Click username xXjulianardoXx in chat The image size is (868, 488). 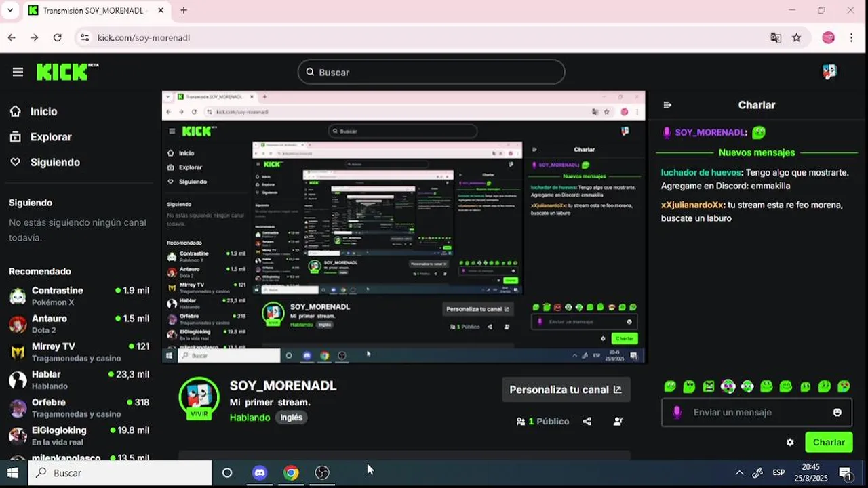692,205
